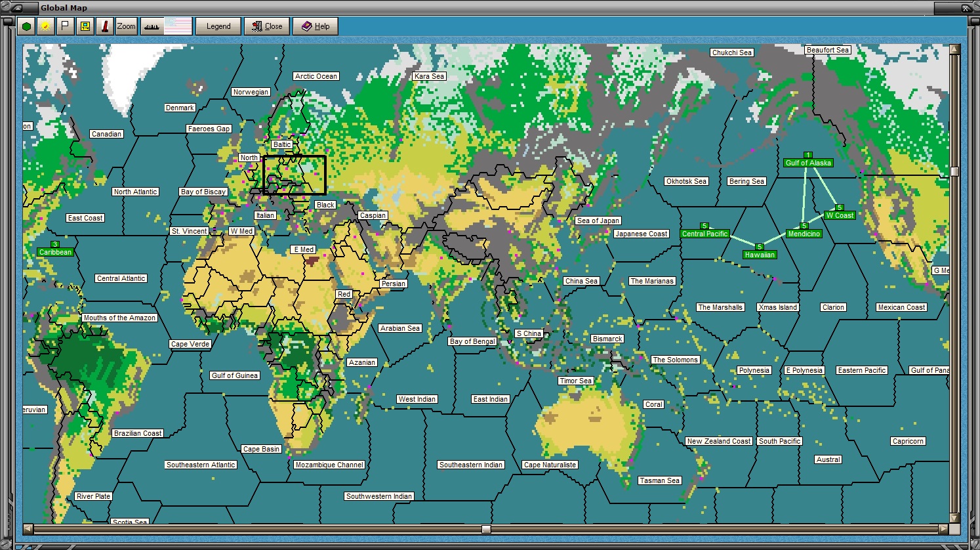Click the green hexagon toolbar icon
Viewport: 980px width, 550px height.
pyautogui.click(x=26, y=26)
